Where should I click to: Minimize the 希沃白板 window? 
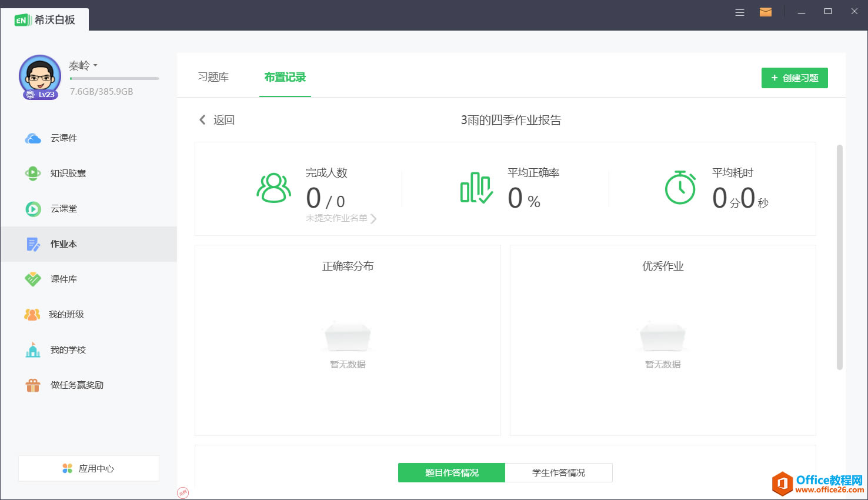pyautogui.click(x=801, y=12)
